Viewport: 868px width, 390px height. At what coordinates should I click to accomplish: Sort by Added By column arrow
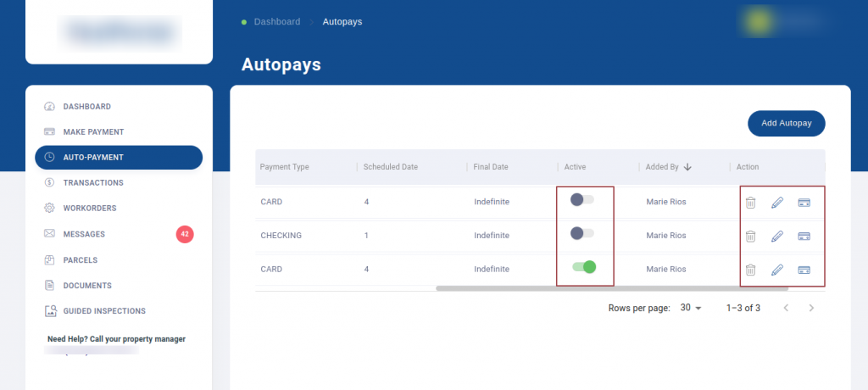(x=687, y=168)
